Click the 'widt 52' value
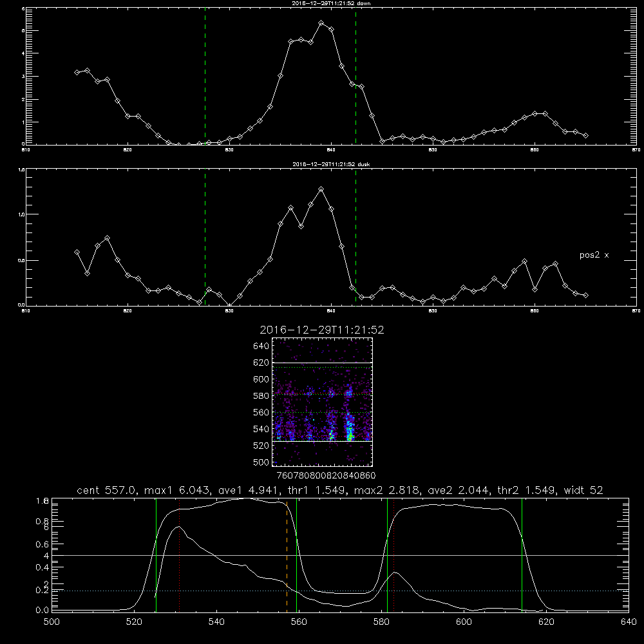The height and width of the screenshot is (644, 644). [x=583, y=490]
